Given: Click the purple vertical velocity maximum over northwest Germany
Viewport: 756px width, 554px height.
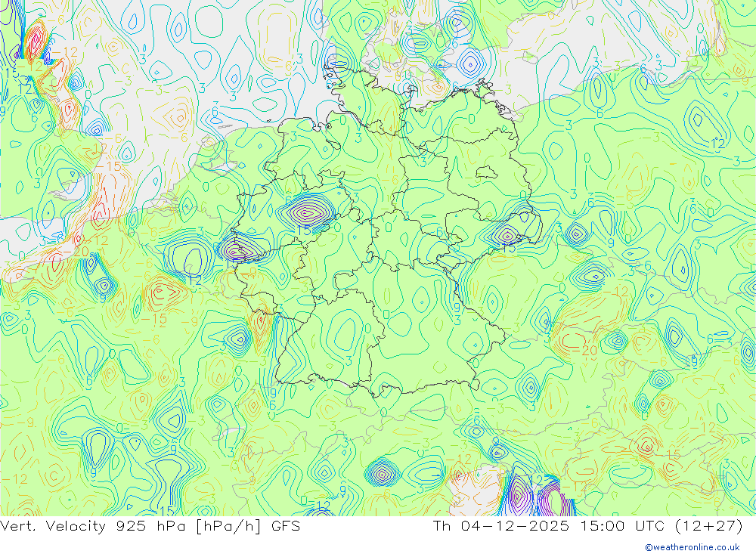Looking at the screenshot, I should tap(307, 212).
